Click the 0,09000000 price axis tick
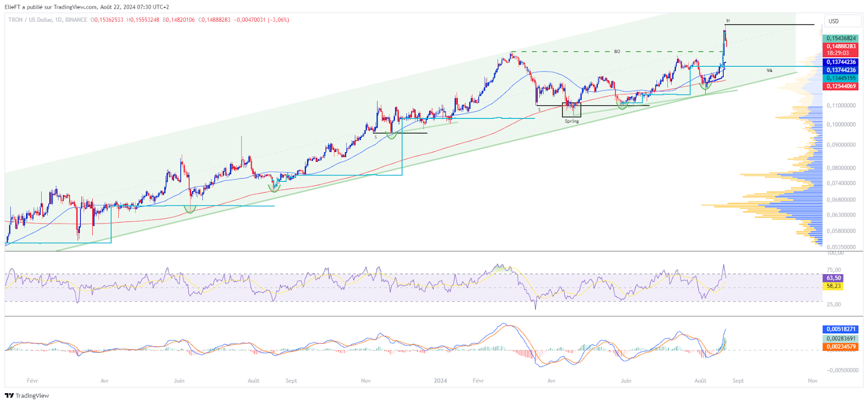The image size is (868, 404). coord(841,145)
